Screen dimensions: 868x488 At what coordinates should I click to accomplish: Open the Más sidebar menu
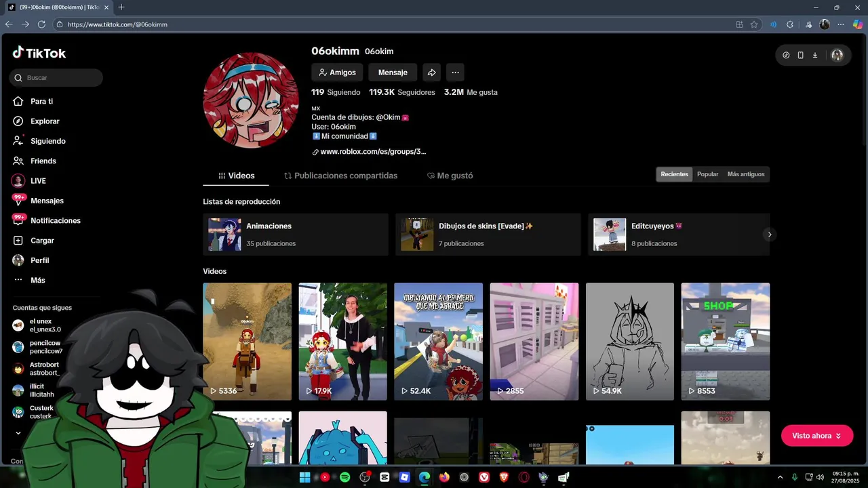point(28,280)
